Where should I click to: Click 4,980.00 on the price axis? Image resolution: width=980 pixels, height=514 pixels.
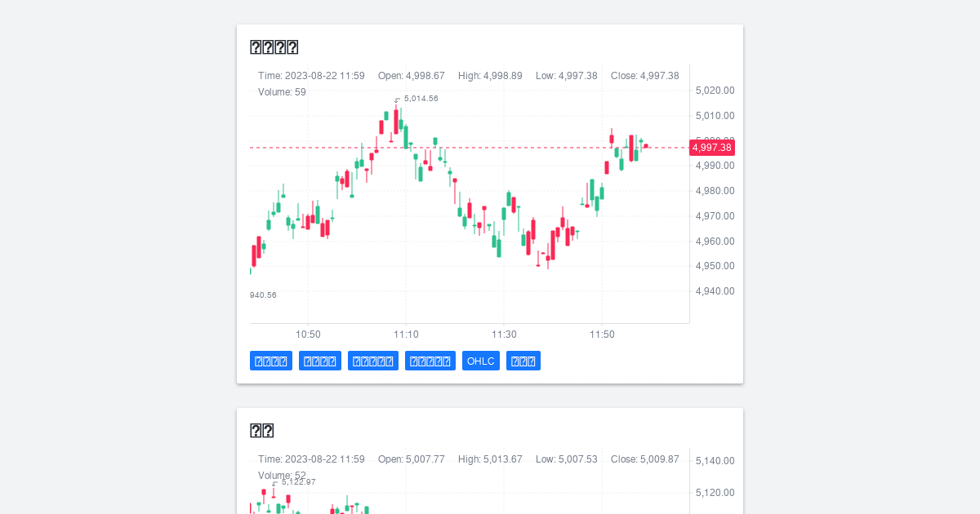click(715, 191)
